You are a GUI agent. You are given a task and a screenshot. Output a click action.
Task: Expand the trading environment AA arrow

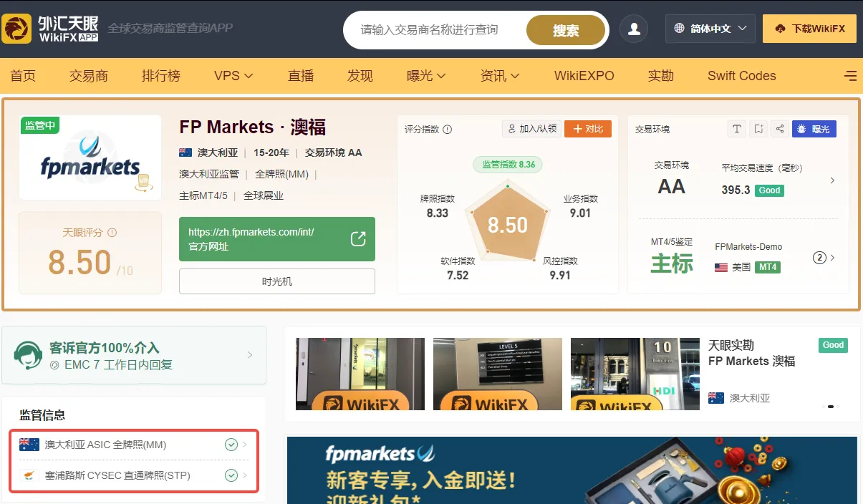coord(832,180)
